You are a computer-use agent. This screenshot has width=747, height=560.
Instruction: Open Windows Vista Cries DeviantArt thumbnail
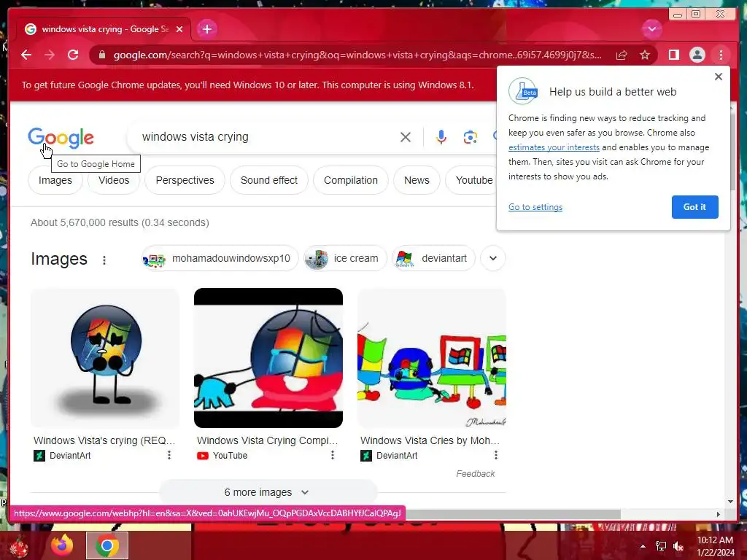point(432,358)
